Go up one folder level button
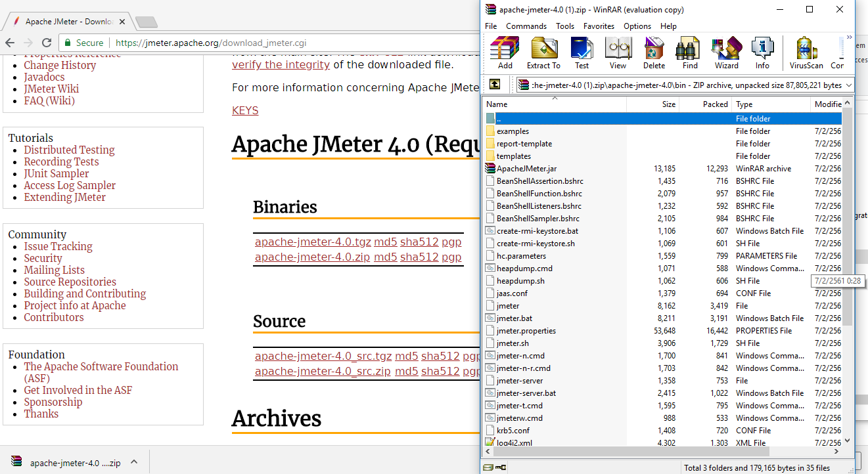The image size is (868, 474). [495, 85]
